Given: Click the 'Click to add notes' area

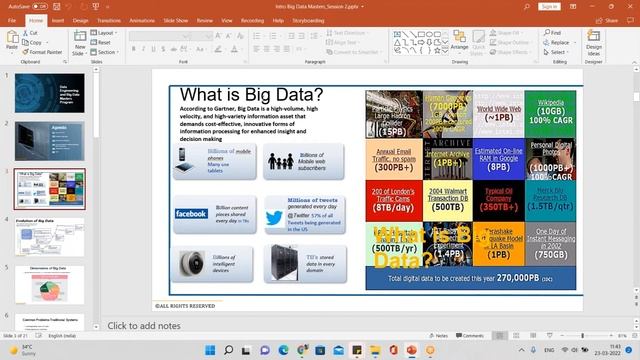Looking at the screenshot, I should click(144, 326).
